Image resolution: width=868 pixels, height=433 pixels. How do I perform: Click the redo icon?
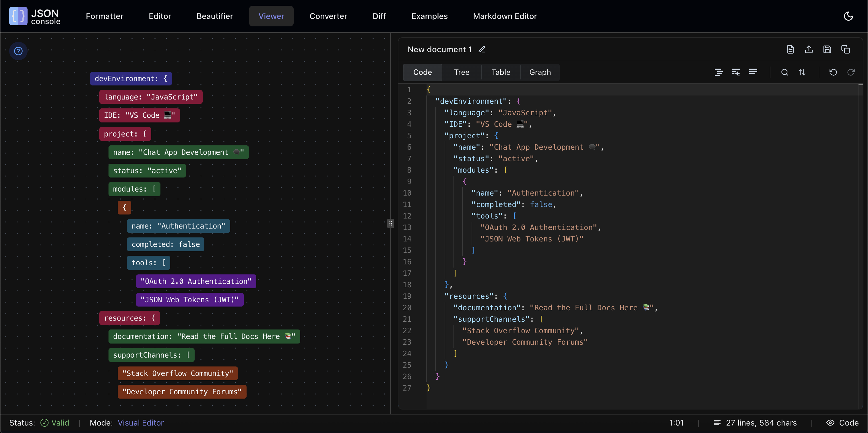tap(851, 72)
